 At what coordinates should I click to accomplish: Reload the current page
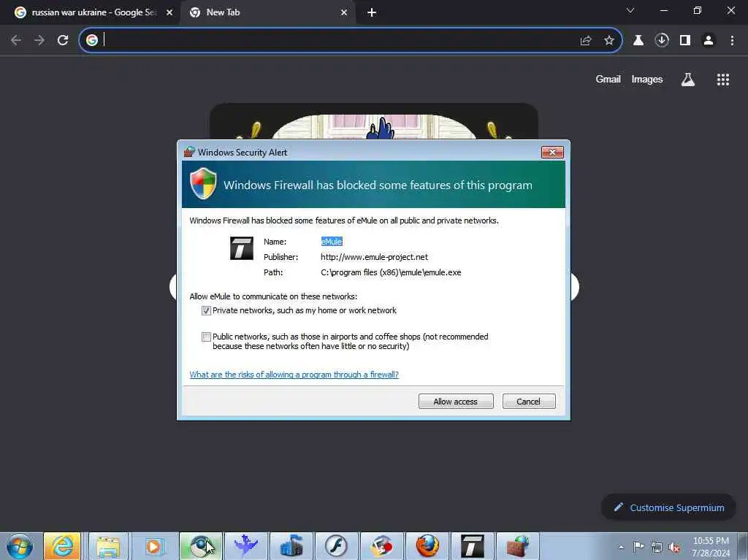coord(63,40)
